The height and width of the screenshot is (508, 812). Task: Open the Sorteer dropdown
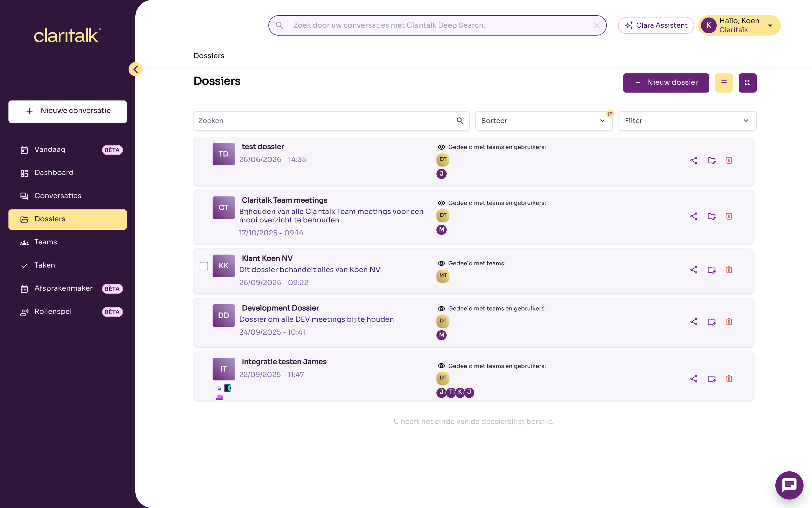tap(544, 121)
